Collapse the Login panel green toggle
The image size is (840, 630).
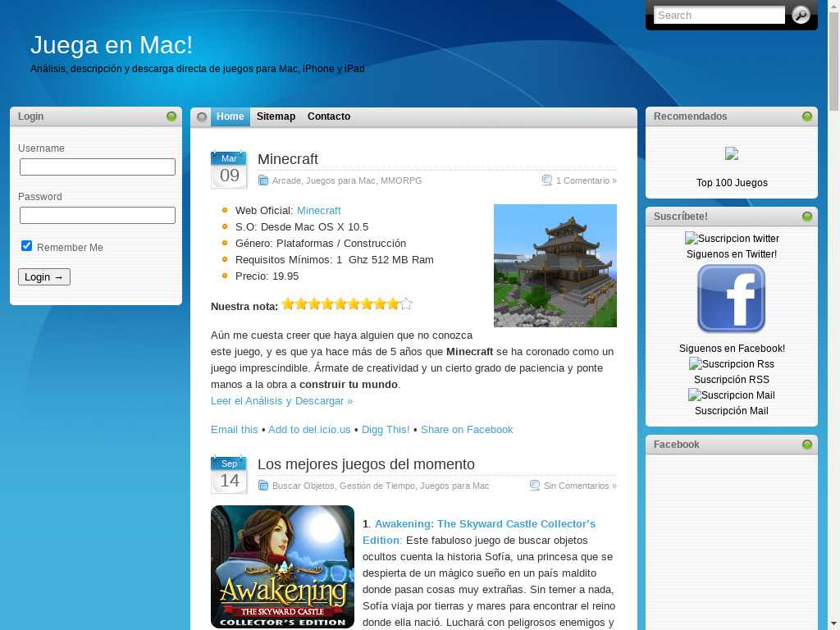171,116
